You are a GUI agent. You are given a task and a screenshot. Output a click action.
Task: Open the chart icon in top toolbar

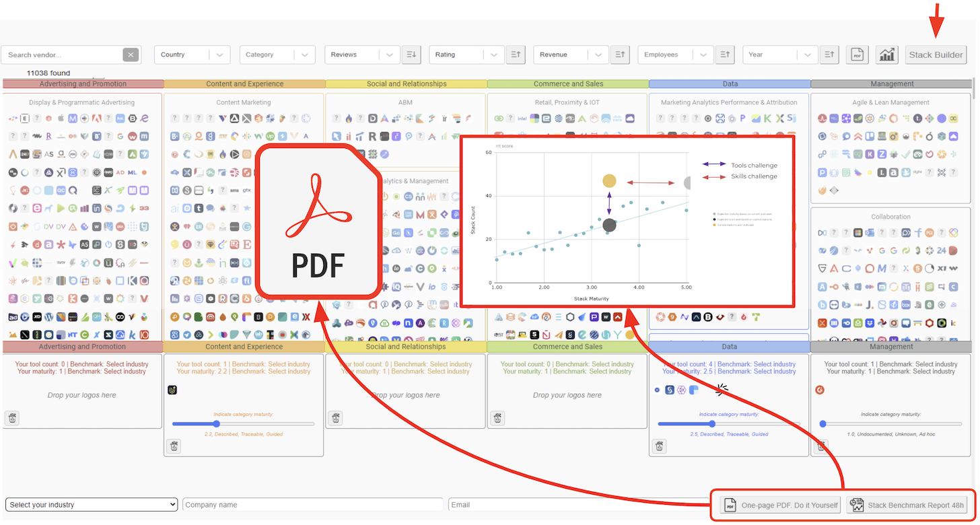(x=887, y=55)
